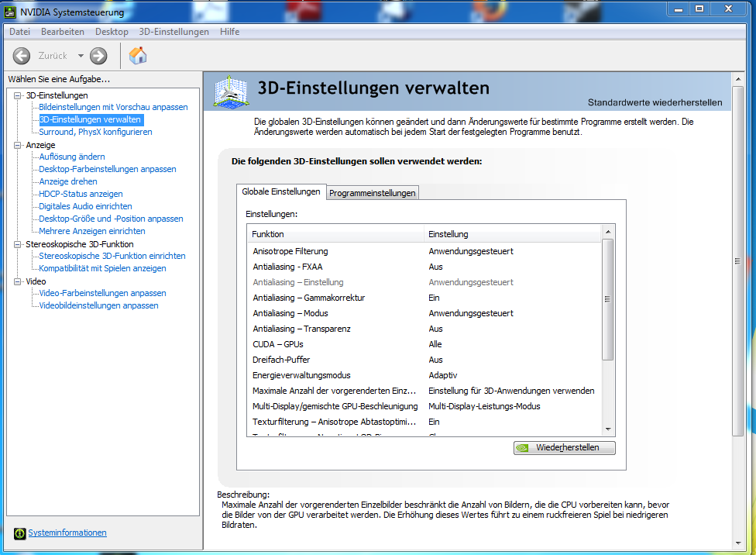Click the Adaptiv value for Energieverwaltungsmodus

click(x=442, y=375)
